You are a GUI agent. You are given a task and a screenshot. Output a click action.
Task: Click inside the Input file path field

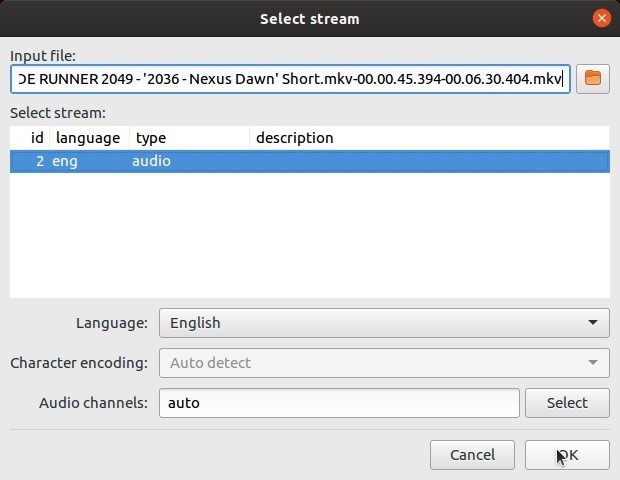pyautogui.click(x=290, y=79)
